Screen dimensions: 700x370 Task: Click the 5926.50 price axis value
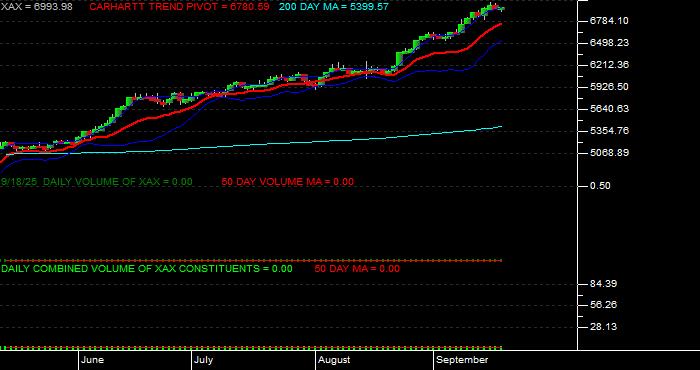[x=609, y=87]
